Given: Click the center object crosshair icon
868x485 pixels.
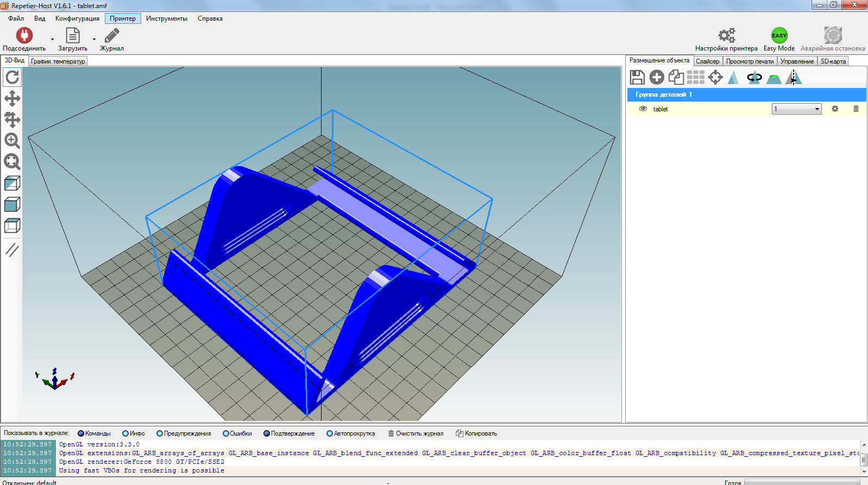Looking at the screenshot, I should tap(715, 78).
